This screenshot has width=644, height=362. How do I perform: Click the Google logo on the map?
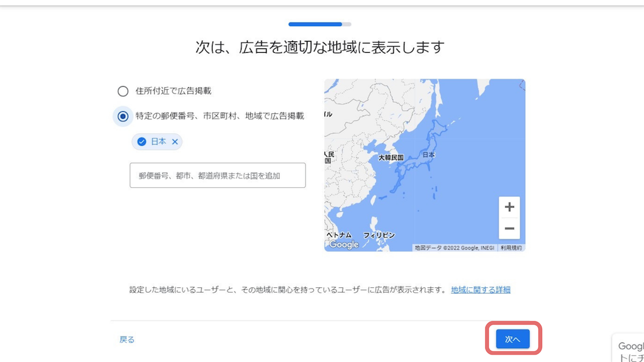344,244
